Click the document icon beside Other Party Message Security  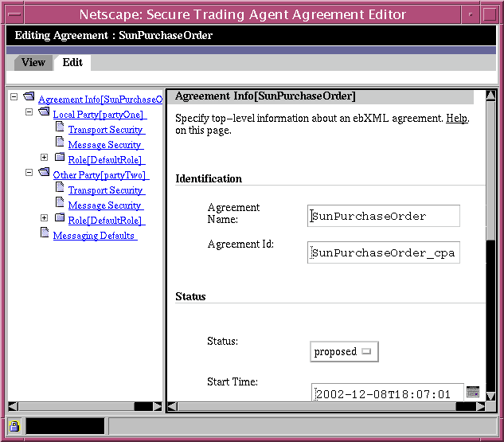point(60,201)
